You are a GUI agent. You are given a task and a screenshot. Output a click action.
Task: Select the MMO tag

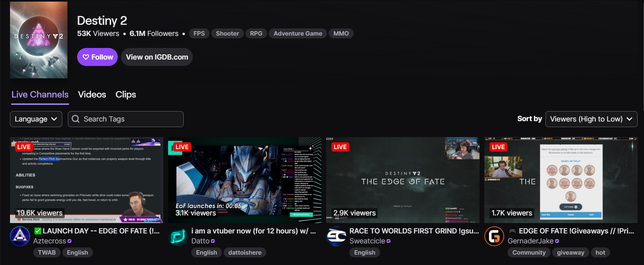(341, 34)
